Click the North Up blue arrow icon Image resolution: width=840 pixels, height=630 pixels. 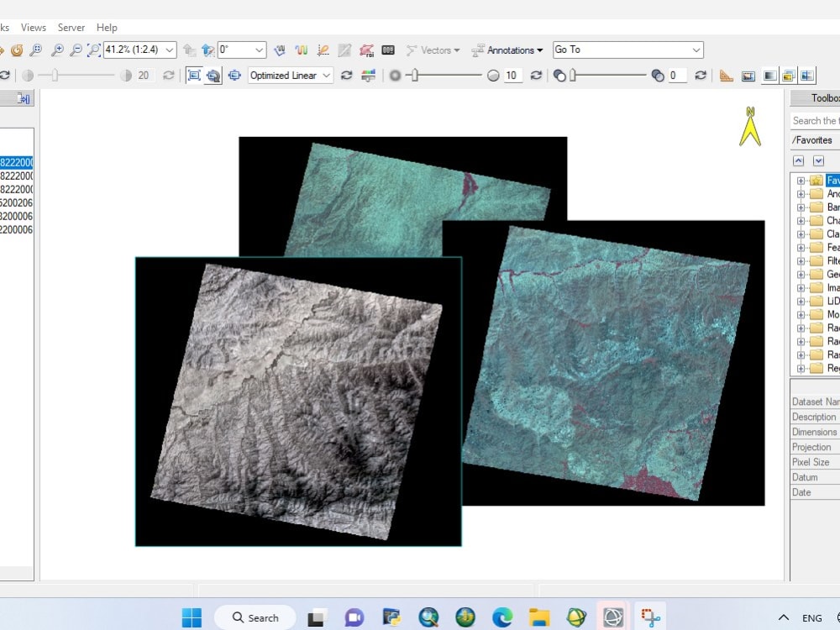click(x=207, y=50)
